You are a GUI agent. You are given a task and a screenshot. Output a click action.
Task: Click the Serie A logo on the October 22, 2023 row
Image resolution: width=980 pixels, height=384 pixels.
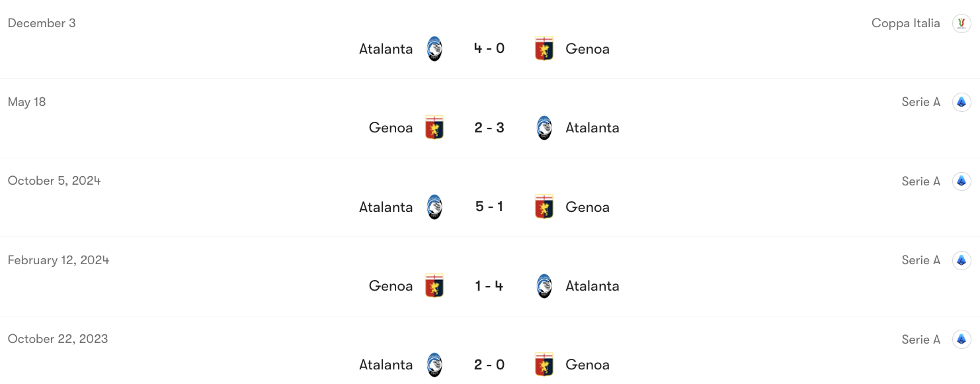(962, 339)
